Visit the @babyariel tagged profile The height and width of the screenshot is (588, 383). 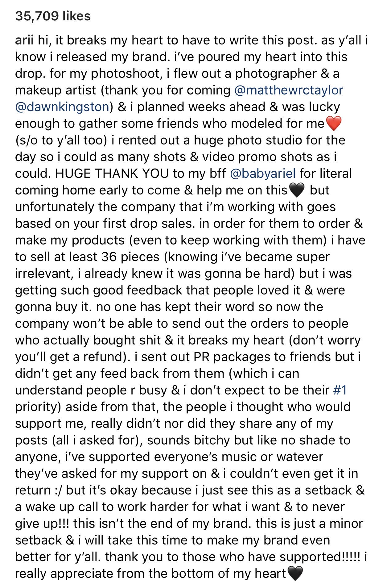pos(263,173)
